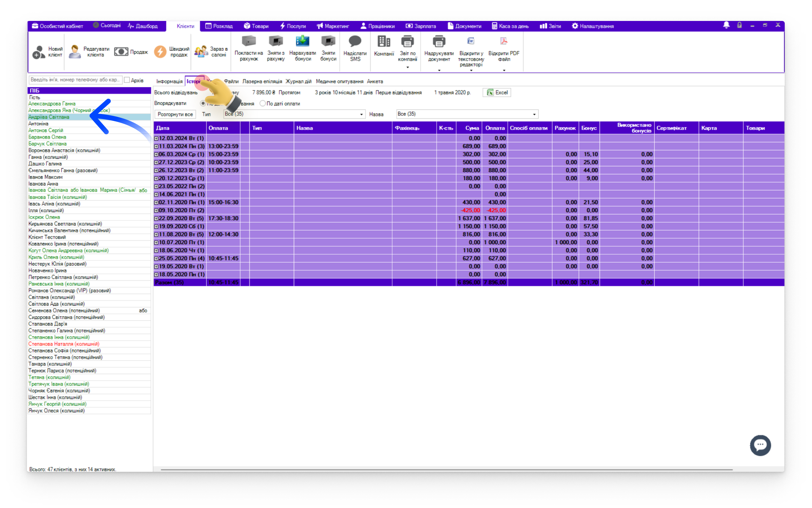Open Лазерна епіляція tab
The image size is (812, 508).
262,81
